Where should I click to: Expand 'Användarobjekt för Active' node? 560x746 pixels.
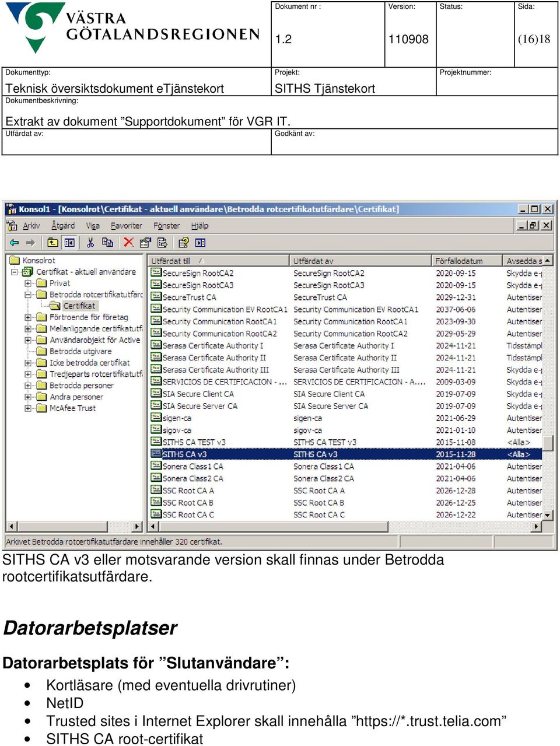coord(28,340)
